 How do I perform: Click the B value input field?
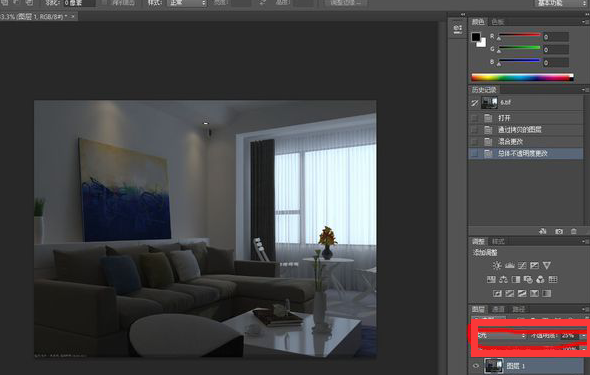[x=555, y=62]
